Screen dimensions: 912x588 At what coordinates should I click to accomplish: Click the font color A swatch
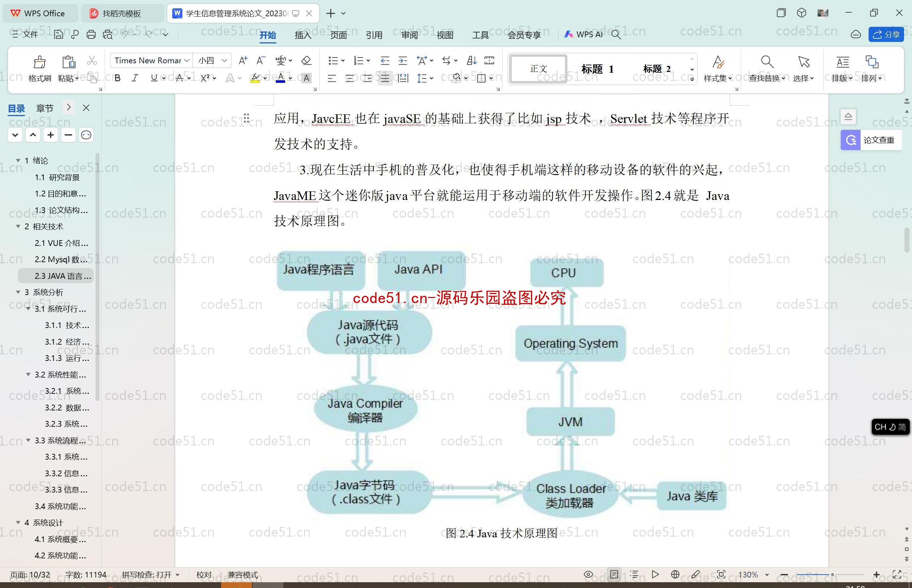(280, 78)
